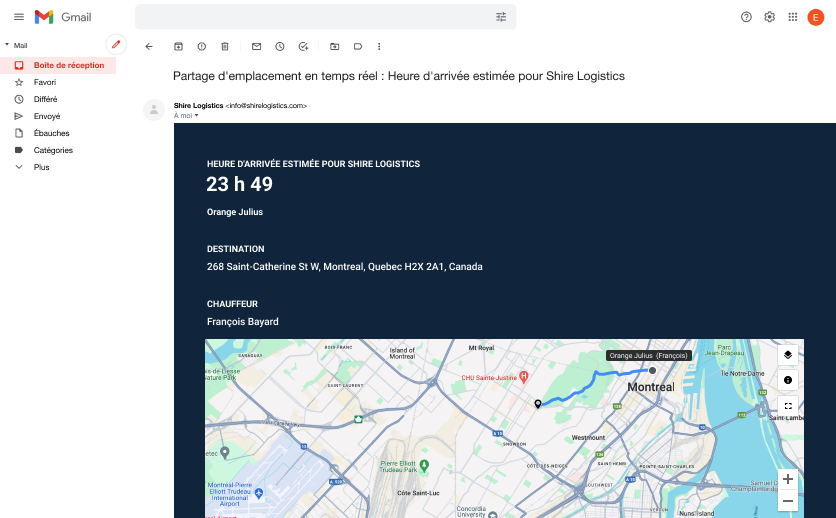The width and height of the screenshot is (836, 518).
Task: Click the destination address text
Action: [x=344, y=266]
